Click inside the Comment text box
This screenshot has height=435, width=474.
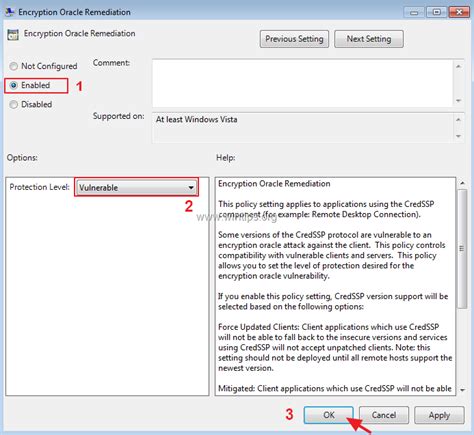303,83
